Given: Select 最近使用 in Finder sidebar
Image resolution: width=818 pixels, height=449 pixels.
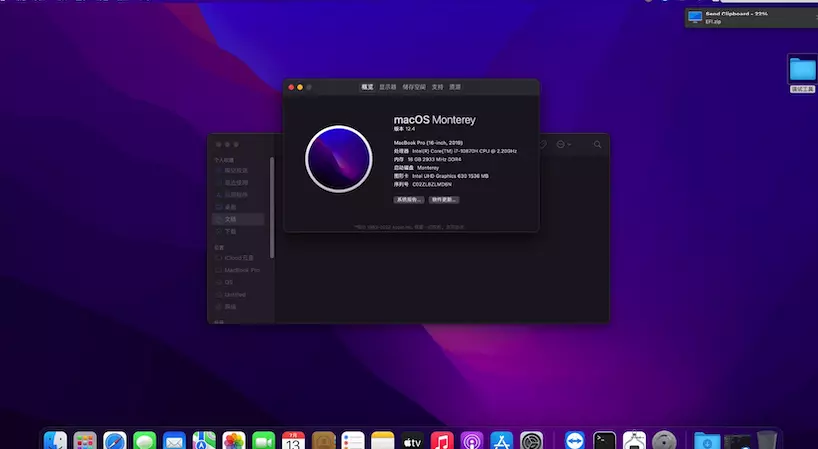Looking at the screenshot, I should pyautogui.click(x=238, y=183).
